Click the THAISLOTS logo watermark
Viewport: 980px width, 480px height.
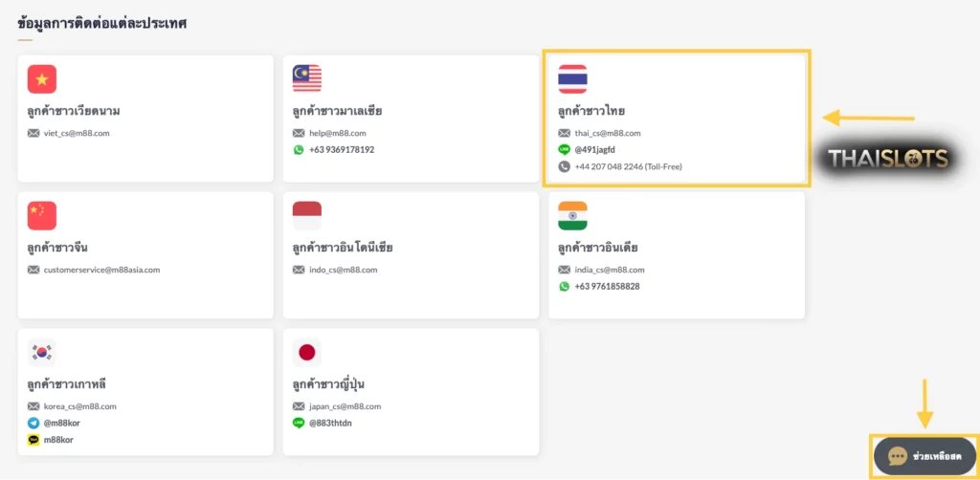point(888,159)
